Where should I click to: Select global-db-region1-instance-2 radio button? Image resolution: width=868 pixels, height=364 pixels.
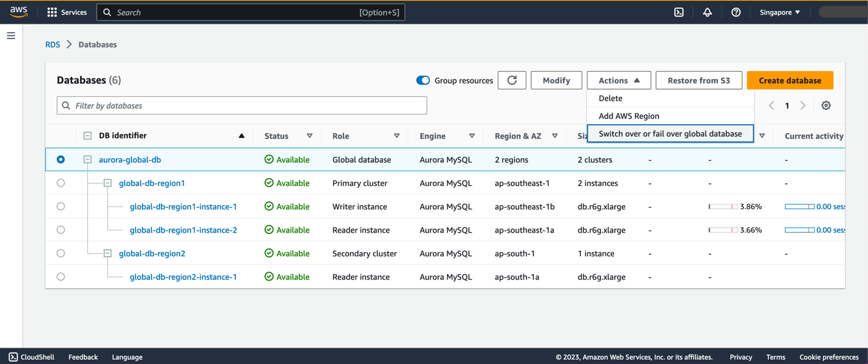tap(61, 230)
